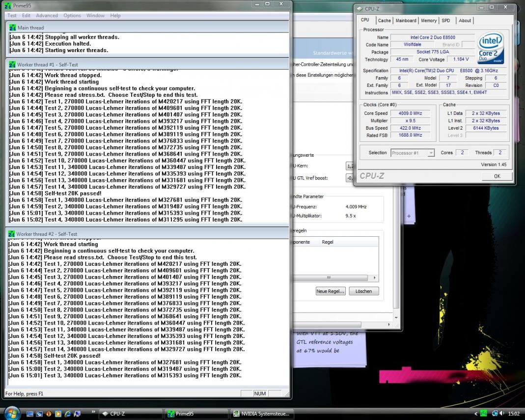Viewport: 525px width, 420px height.
Task: Click the NVIDIA panel horizontal scroll right arrow
Action: [x=389, y=324]
